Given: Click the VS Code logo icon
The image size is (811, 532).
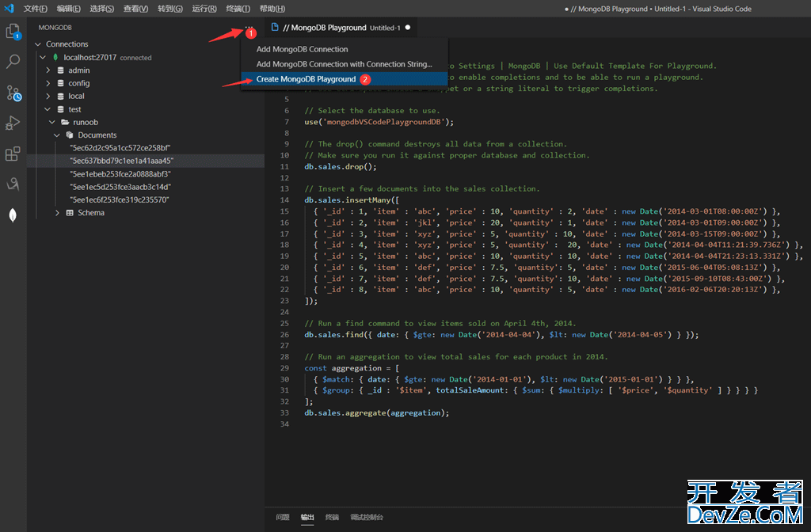Looking at the screenshot, I should pyautogui.click(x=10, y=8).
